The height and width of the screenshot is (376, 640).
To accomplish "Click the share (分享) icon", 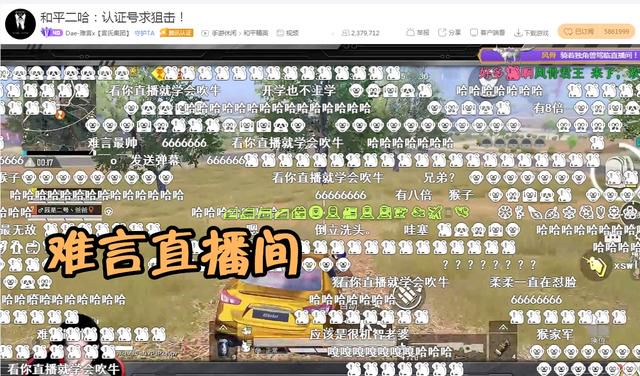I will [442, 32].
